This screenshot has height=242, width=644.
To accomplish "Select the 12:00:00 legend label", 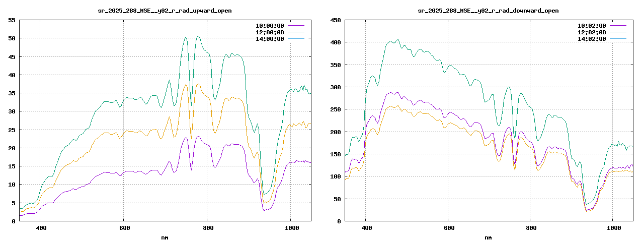I will point(270,32).
